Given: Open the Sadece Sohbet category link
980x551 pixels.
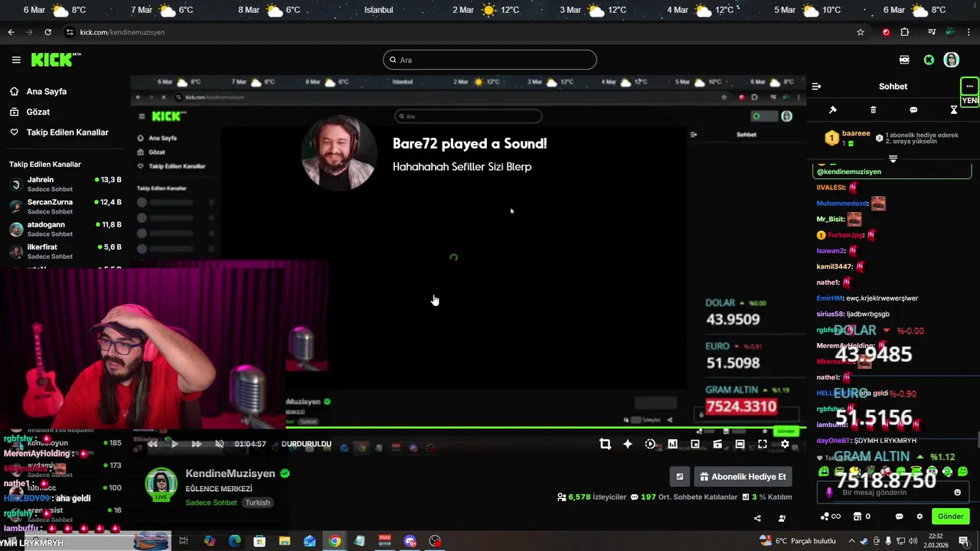Looking at the screenshot, I should 211,503.
